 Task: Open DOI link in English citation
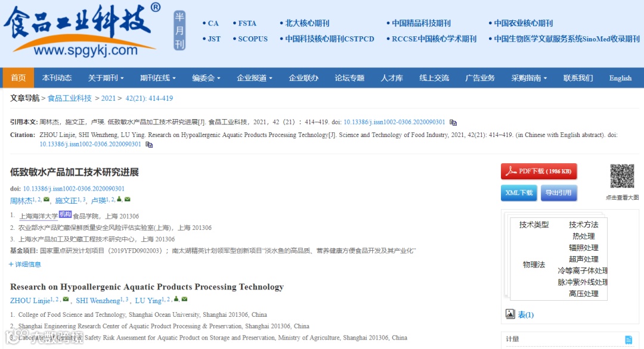coord(91,144)
